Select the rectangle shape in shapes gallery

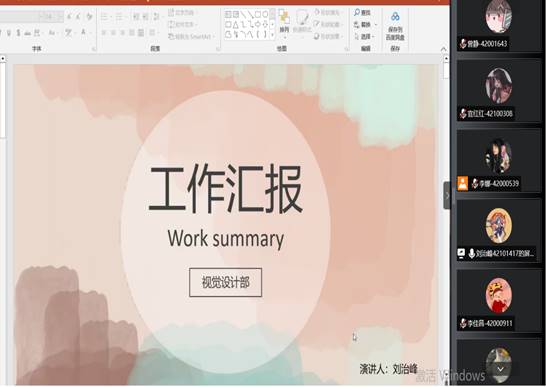click(x=258, y=14)
